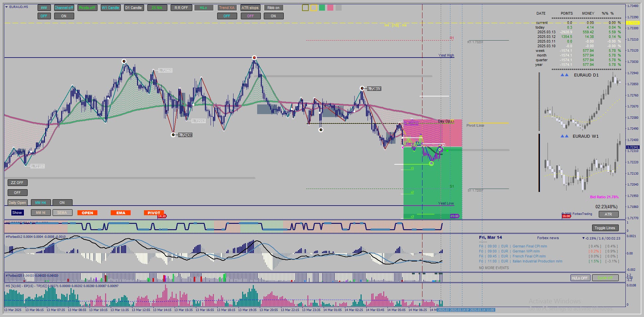Image resolution: width=644 pixels, height=317 pixels.
Task: Click the ATR button near the timer
Action: 608,214
